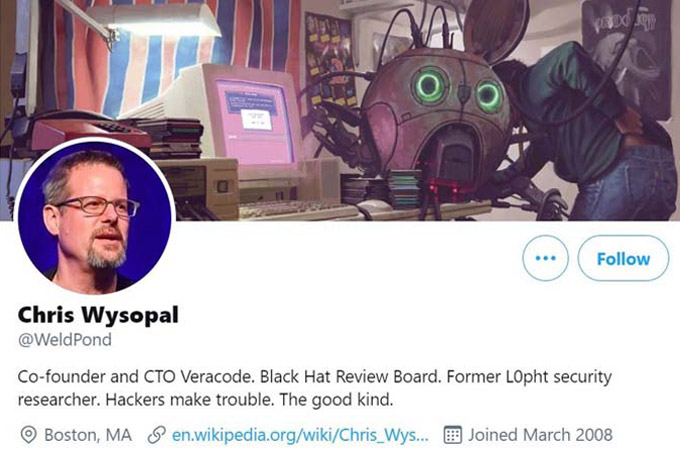Select the @WeldPond handle

click(65, 339)
